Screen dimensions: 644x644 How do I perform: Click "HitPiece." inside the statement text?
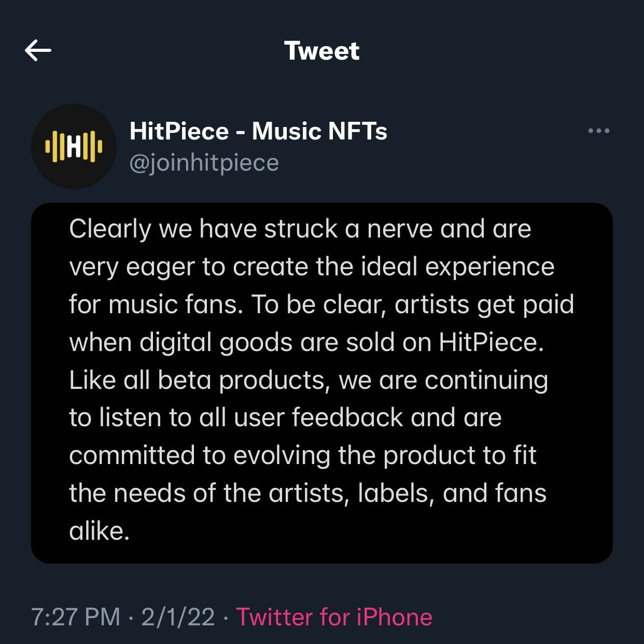tap(492, 342)
